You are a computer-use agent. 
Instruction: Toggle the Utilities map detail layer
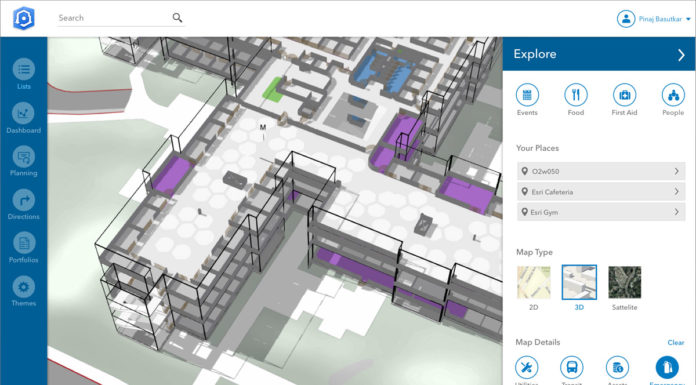tap(526, 368)
